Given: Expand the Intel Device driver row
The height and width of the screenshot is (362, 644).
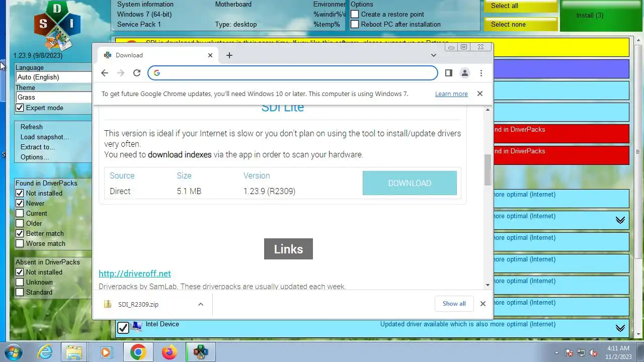Looking at the screenshot, I should click(x=620, y=328).
